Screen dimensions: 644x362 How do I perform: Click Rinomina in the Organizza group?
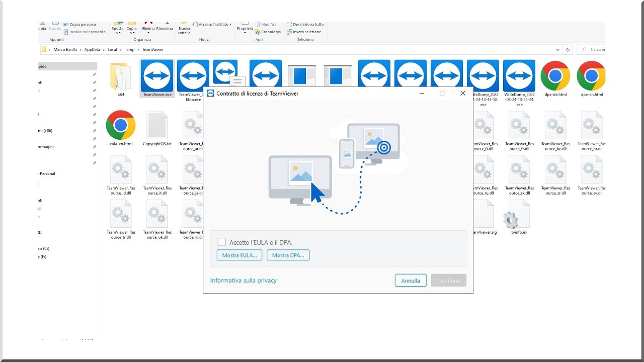click(165, 27)
